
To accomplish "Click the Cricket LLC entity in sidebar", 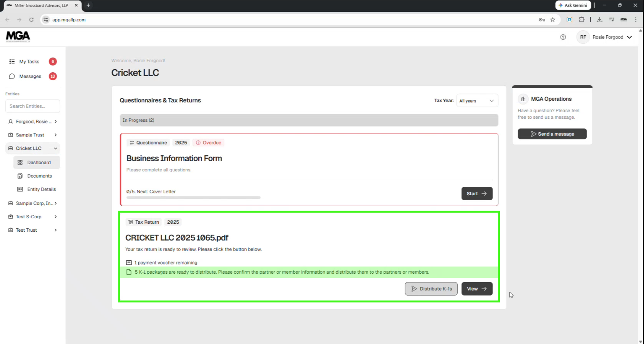I will [28, 148].
